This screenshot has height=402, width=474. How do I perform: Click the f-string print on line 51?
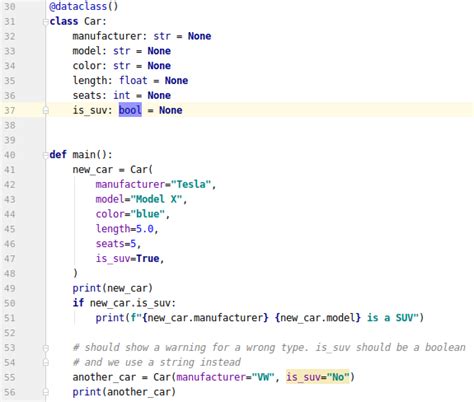[x=260, y=318]
